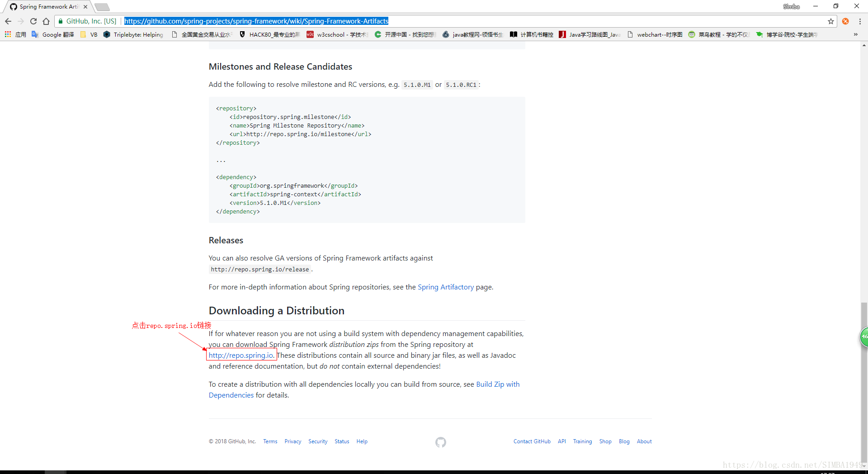The image size is (868, 474).
Task: Click the Downloading a Distribution heading
Action: (277, 311)
